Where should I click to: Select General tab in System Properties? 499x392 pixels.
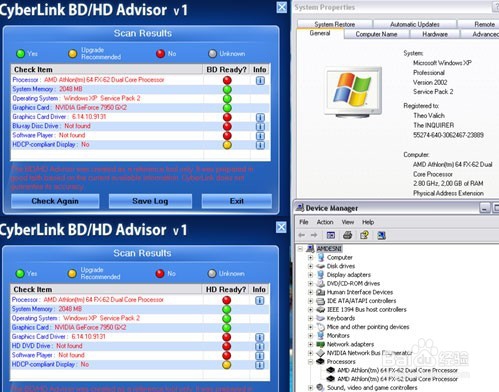(320, 33)
